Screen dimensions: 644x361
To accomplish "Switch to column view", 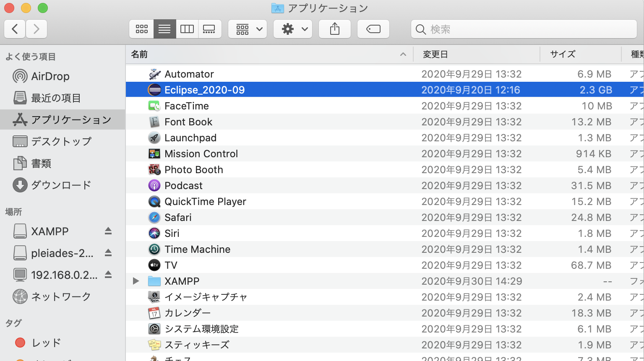I will pos(187,29).
